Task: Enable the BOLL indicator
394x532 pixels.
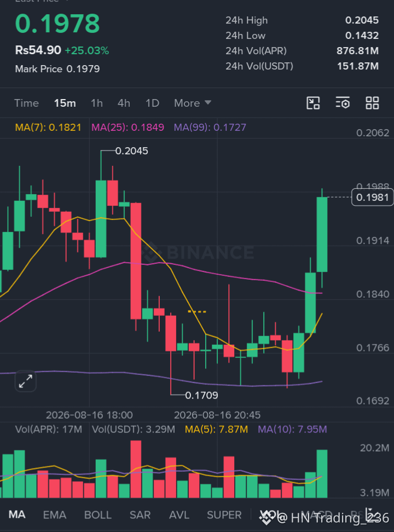Action: 98,515
